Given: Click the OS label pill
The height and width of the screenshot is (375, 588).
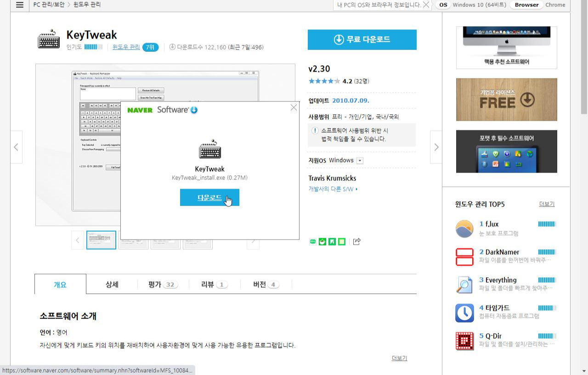Looking at the screenshot, I should (x=443, y=5).
